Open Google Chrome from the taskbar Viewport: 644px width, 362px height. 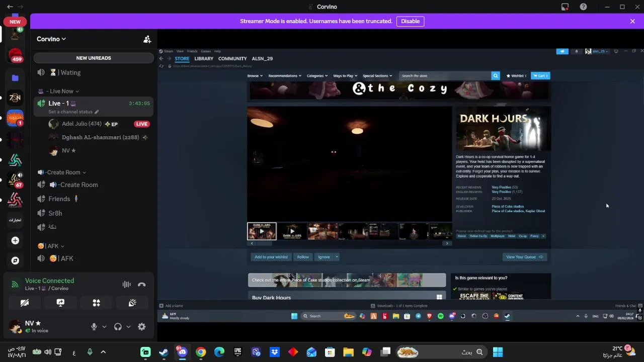(x=201, y=352)
